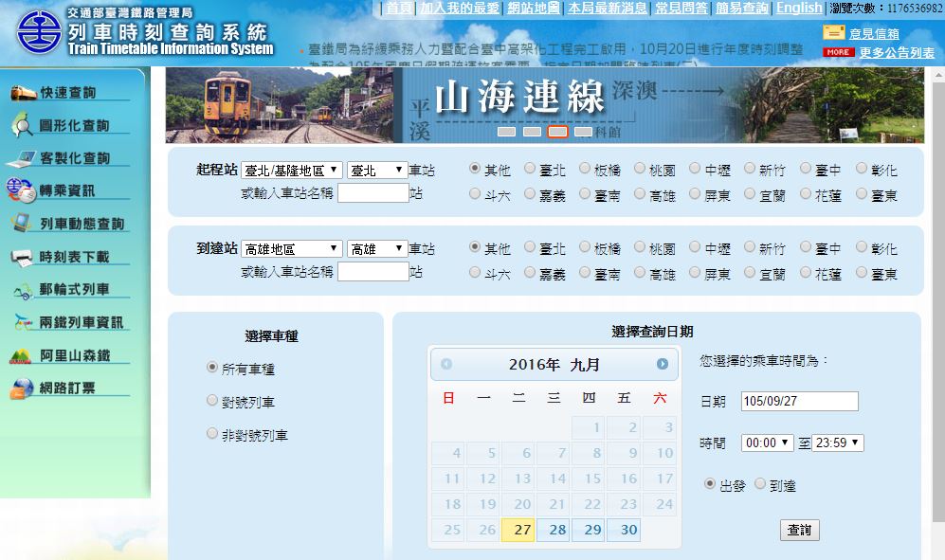Click the 日期 date field 105/09/27
Viewport: 945px width, 560px height.
pos(800,401)
